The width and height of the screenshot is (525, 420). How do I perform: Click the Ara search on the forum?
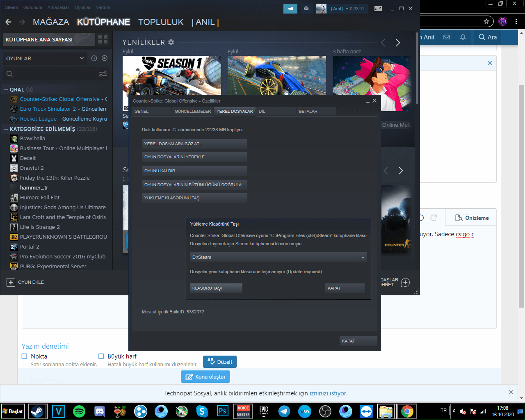click(488, 37)
